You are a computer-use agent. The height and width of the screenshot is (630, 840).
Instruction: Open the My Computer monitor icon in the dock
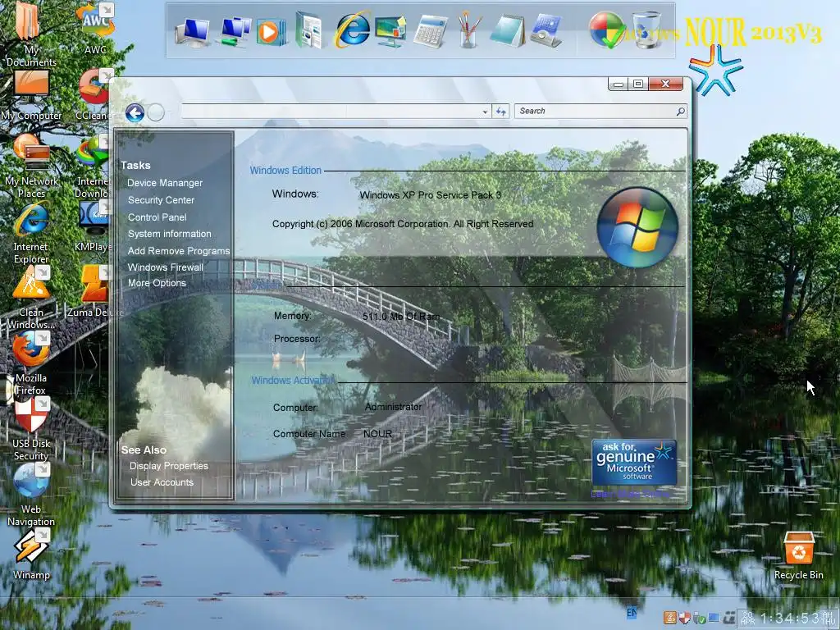click(192, 32)
